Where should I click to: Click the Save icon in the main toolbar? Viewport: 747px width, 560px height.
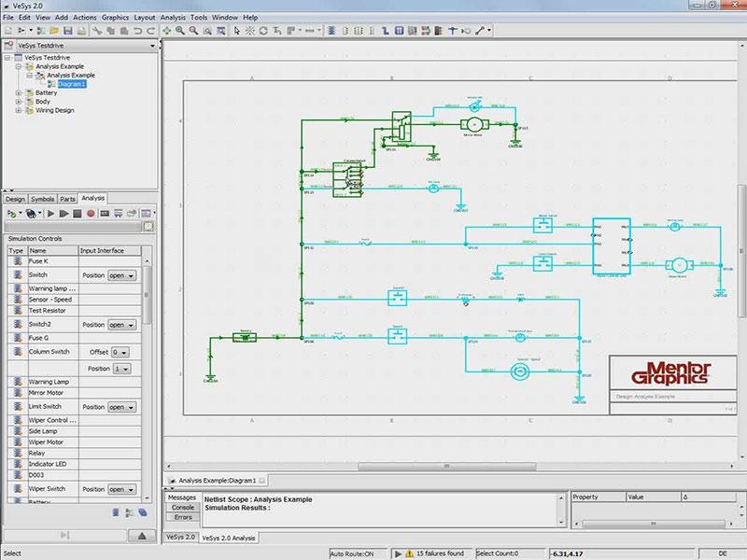pyautogui.click(x=68, y=31)
